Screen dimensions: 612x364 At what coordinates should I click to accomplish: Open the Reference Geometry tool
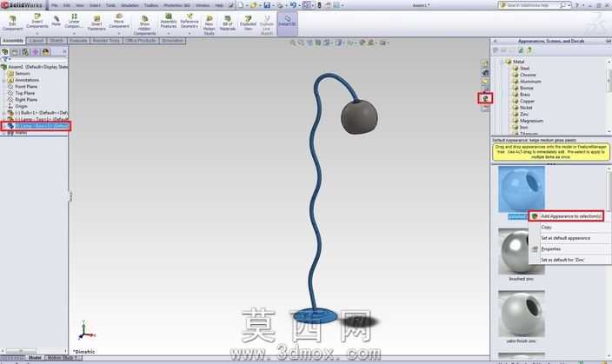(x=190, y=22)
